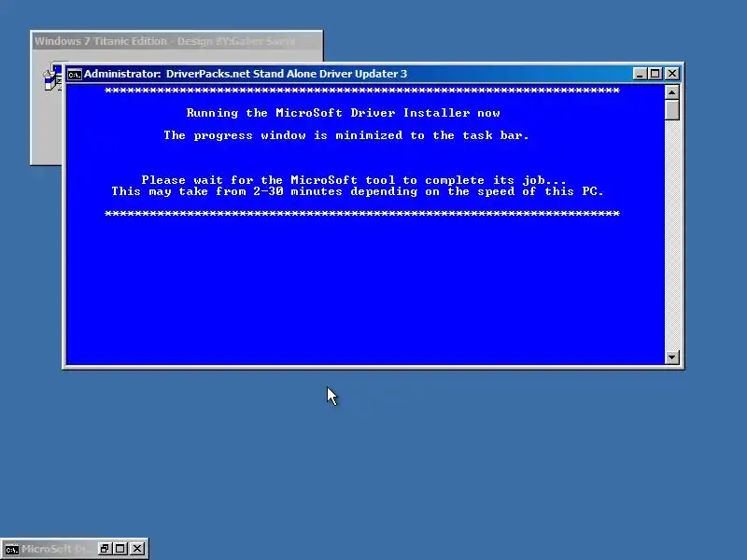Viewport: 747px width, 560px height.
Task: Close the DriverPacks Driver Updater window
Action: 672,74
